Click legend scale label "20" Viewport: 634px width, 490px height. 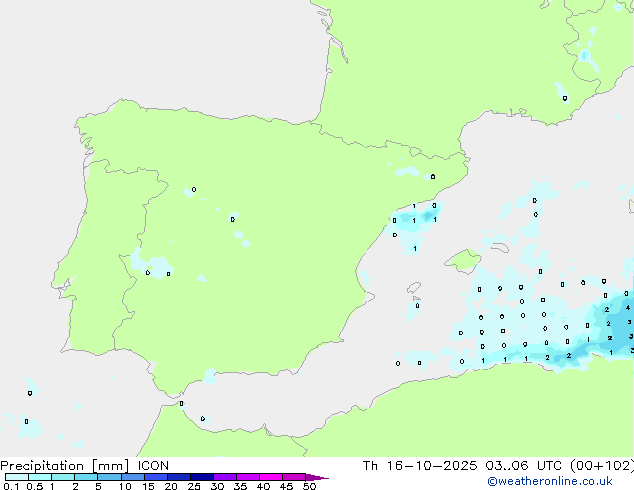171,486
